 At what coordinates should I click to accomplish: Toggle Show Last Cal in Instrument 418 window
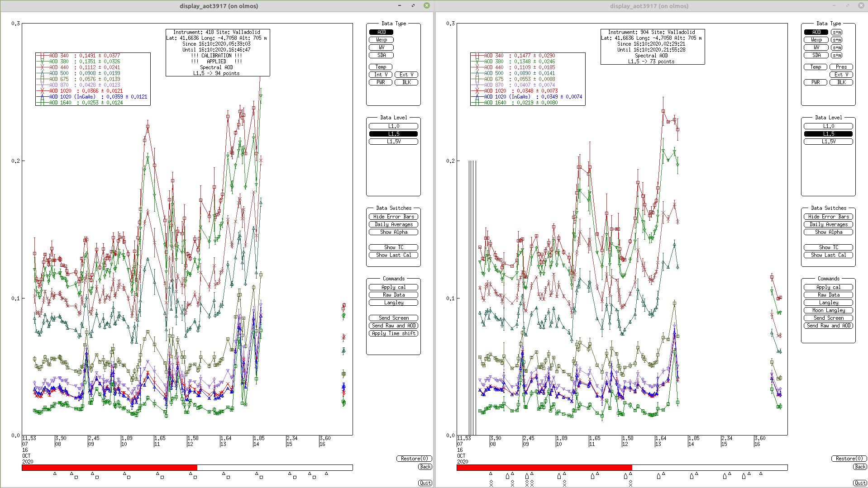tap(394, 255)
